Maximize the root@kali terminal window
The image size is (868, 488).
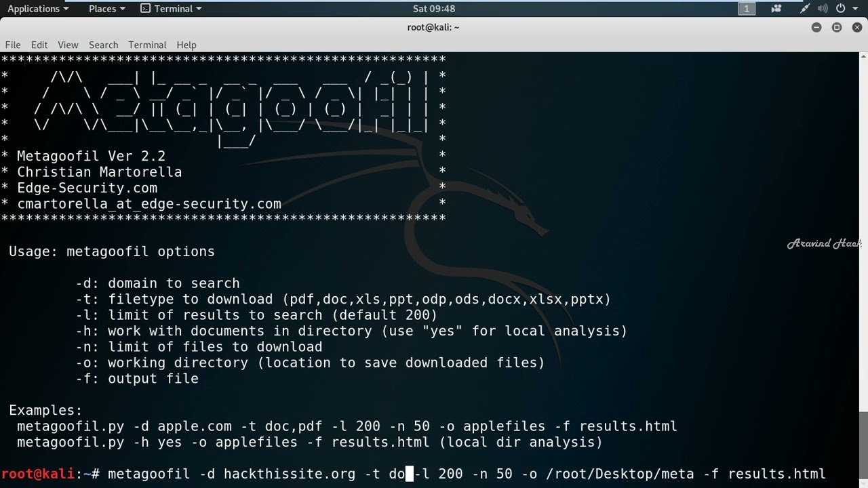point(837,27)
